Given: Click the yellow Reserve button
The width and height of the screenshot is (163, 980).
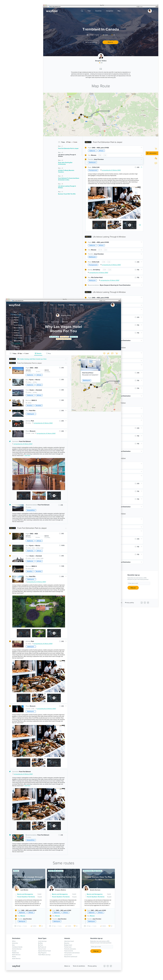Looking at the screenshot, I should pos(111,42).
